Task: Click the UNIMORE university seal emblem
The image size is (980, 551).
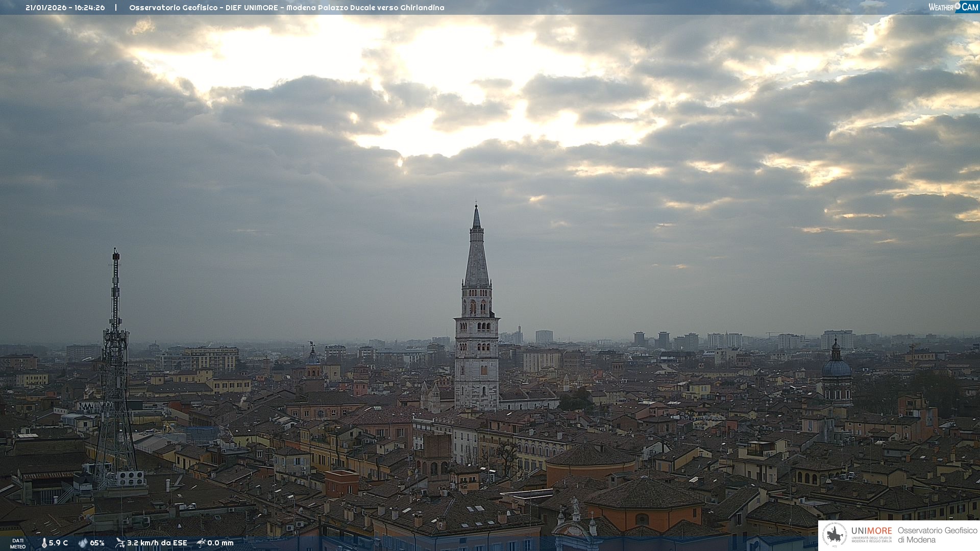Action: click(x=835, y=535)
